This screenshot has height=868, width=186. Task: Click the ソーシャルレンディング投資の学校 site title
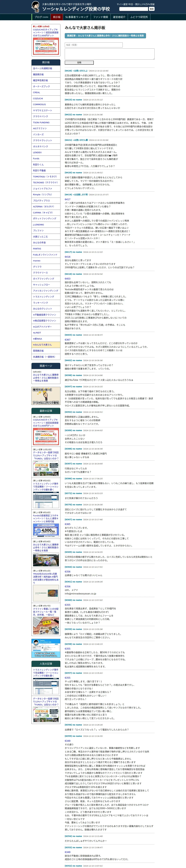pos(76,9)
